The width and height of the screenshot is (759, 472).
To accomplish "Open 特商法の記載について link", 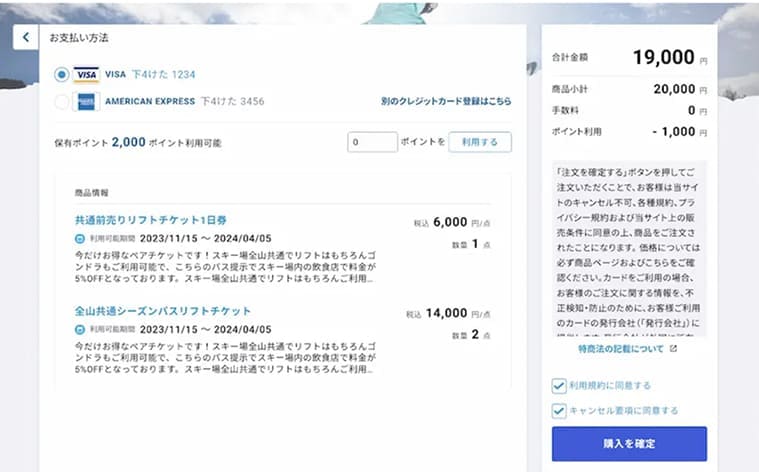I will [x=620, y=349].
